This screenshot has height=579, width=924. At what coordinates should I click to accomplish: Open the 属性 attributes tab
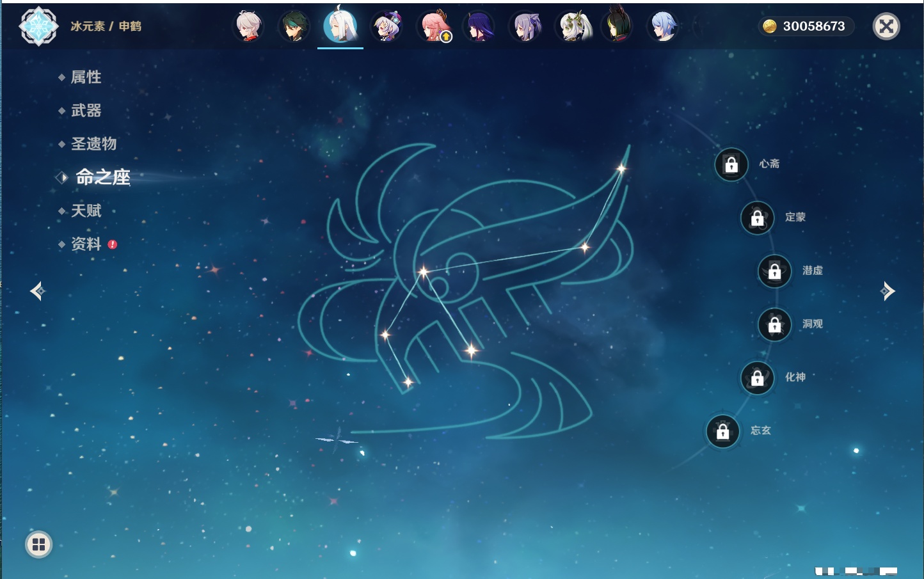pos(86,77)
